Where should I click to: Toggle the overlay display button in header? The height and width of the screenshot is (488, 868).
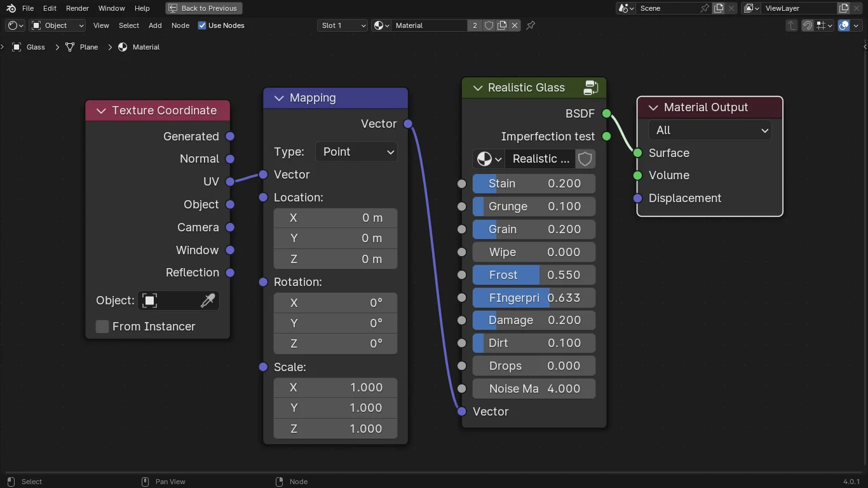844,25
